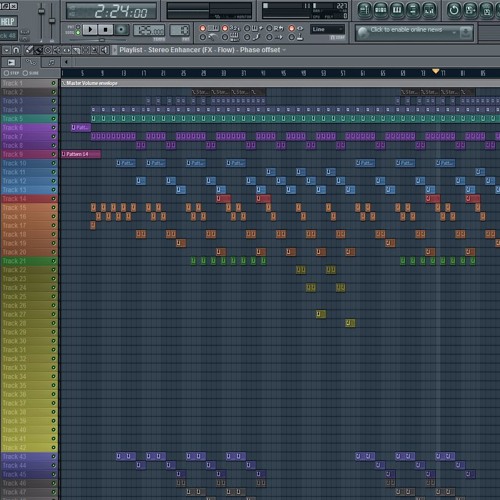
Task: Click the pattern number selector
Action: (x=180, y=30)
